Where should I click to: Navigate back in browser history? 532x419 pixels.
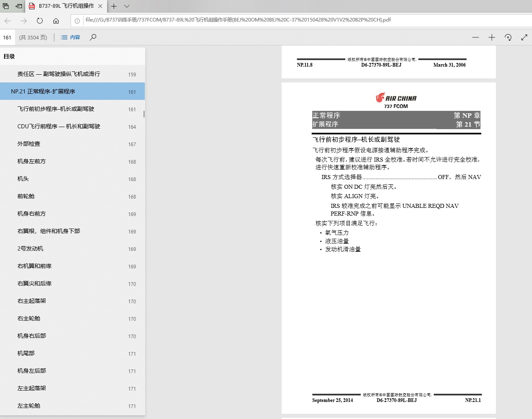coord(7,21)
